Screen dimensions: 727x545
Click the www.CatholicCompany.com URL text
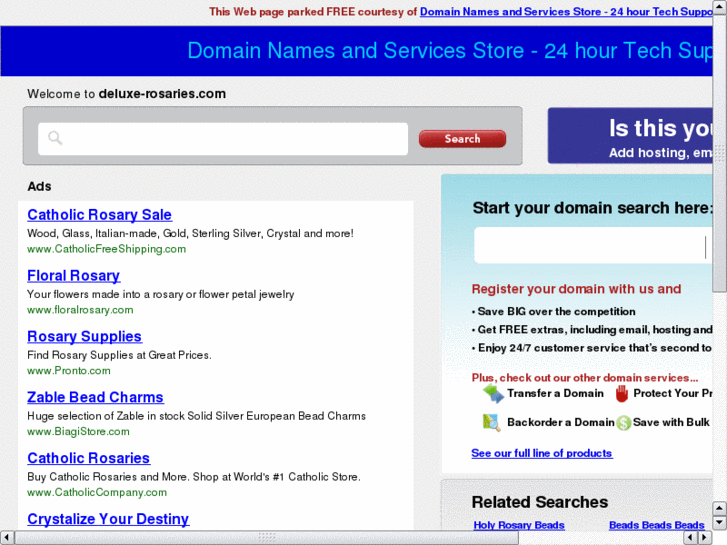coord(97,492)
